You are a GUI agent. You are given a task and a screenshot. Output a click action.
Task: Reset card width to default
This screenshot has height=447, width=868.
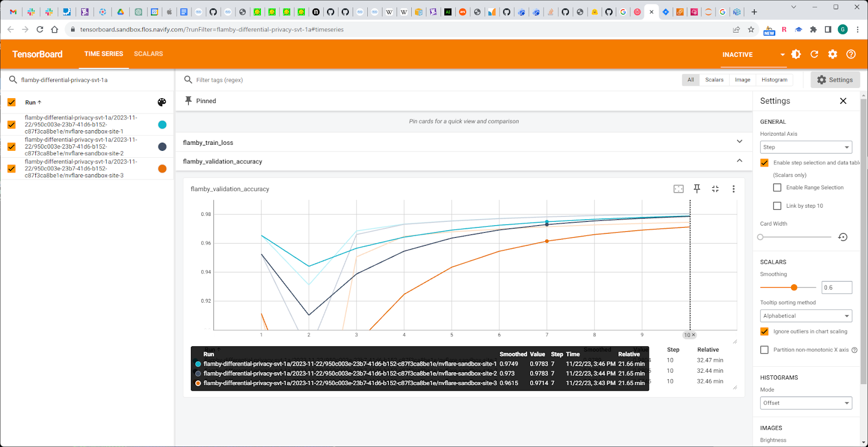(843, 237)
